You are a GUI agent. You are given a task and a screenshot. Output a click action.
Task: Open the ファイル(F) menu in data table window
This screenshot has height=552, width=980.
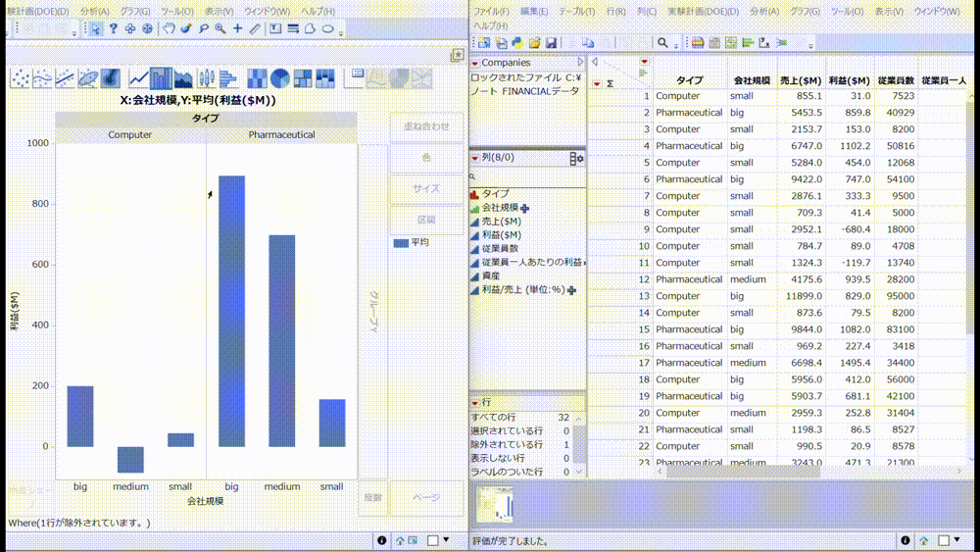coord(491,11)
